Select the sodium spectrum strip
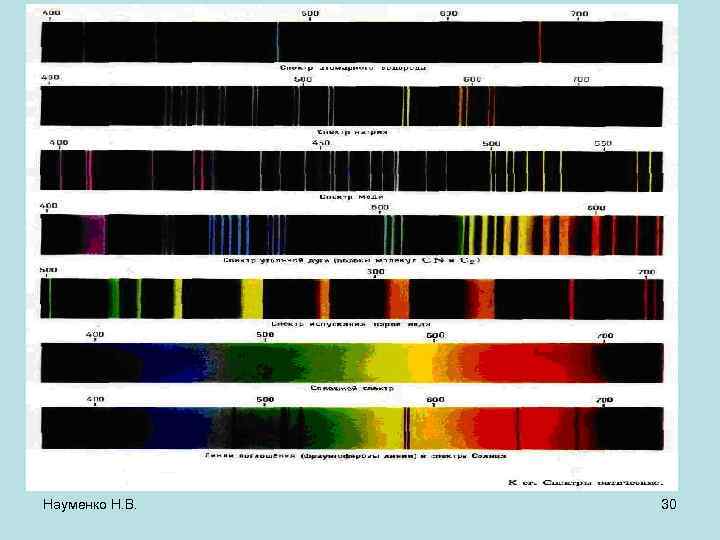720x540 pixels. (352, 106)
